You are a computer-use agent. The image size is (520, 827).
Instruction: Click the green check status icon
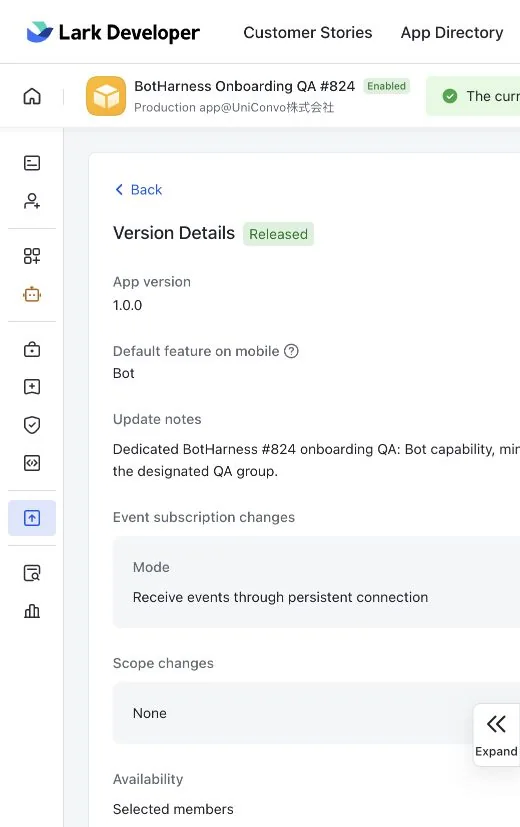pos(450,96)
